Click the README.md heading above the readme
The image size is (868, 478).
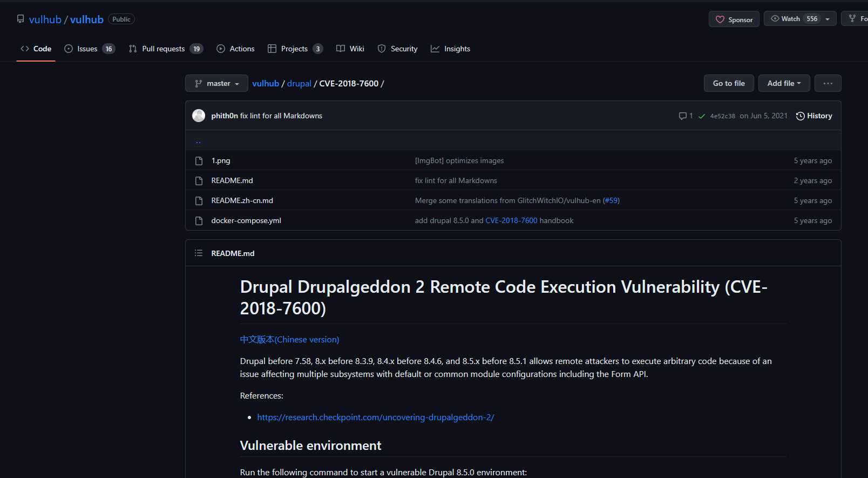point(233,253)
